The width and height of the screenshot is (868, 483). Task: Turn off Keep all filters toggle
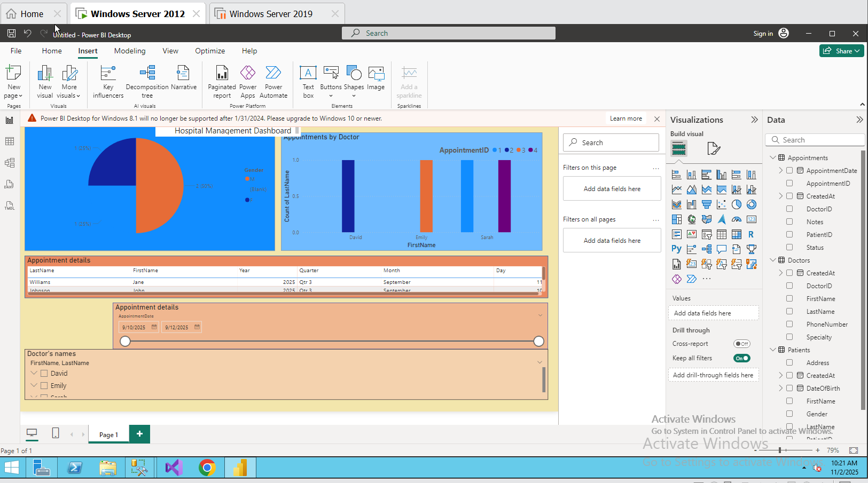(741, 358)
